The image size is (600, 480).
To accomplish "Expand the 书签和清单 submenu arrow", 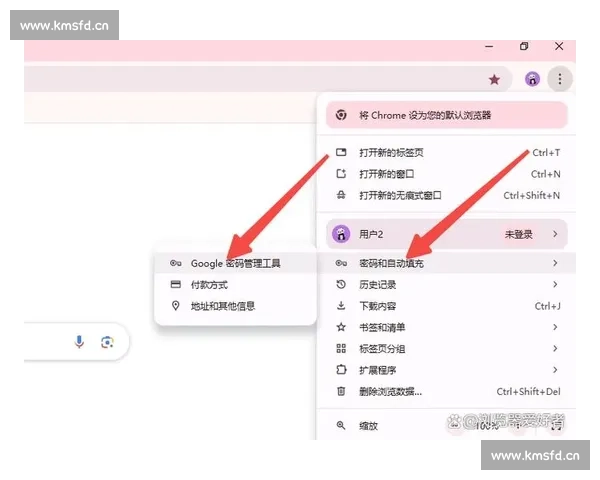I will click(555, 327).
